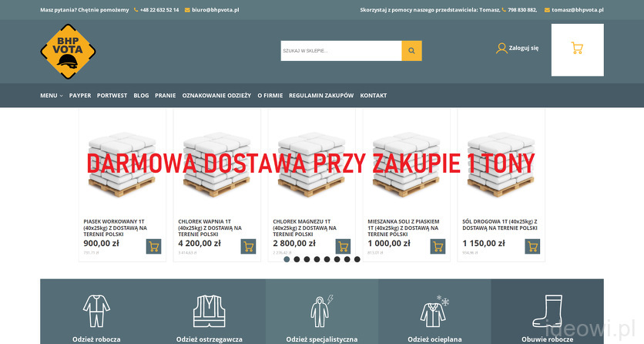Click the magnifier search button

tap(411, 51)
